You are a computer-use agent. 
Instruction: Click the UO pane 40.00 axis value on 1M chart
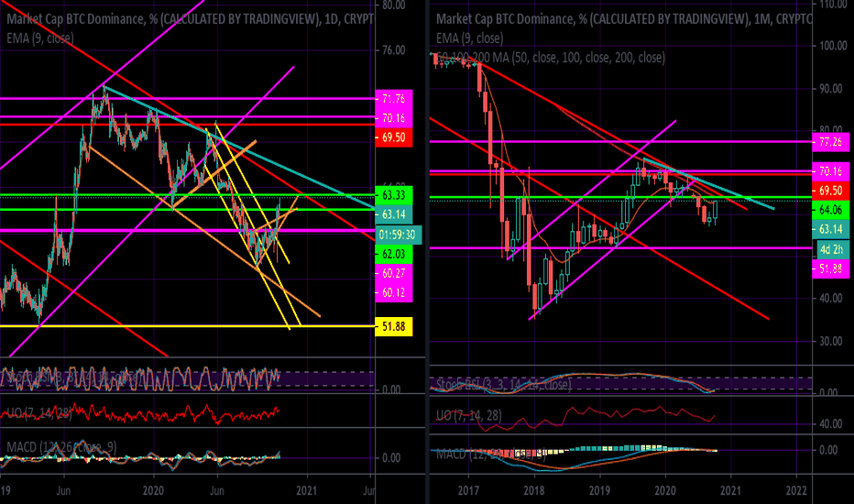pos(832,424)
